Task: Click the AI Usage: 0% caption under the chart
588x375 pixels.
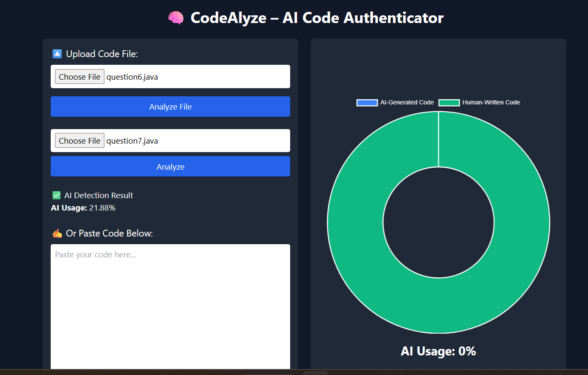Action: [x=438, y=351]
